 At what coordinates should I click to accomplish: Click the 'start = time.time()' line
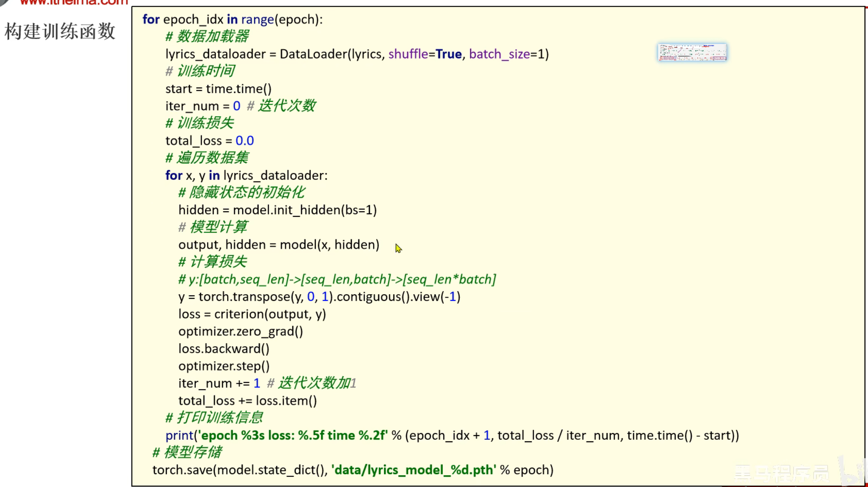click(x=218, y=89)
